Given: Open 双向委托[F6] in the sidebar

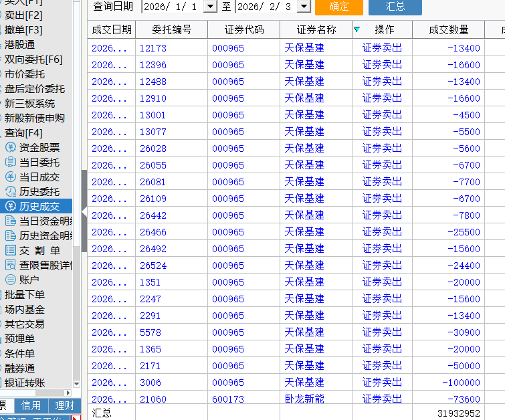Looking at the screenshot, I should coord(33,60).
